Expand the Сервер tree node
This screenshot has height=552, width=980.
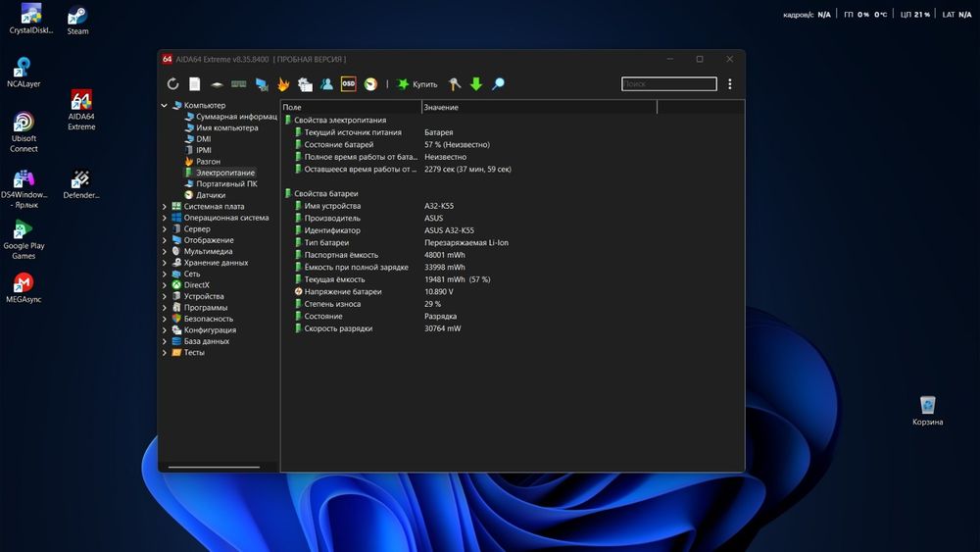click(165, 228)
